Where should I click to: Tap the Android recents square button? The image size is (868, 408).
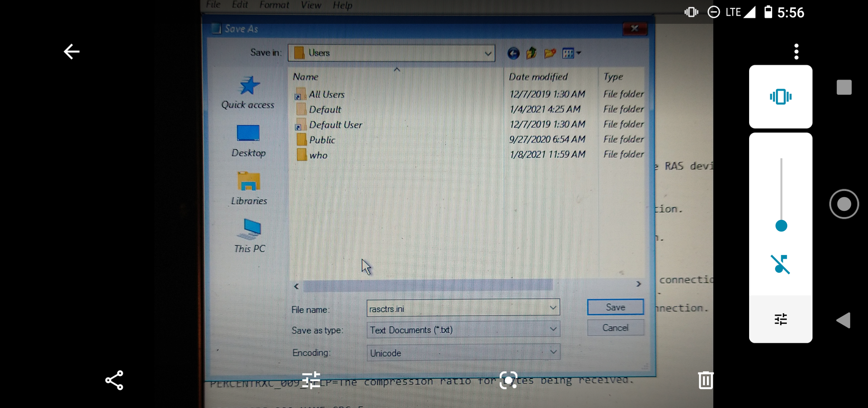(844, 87)
